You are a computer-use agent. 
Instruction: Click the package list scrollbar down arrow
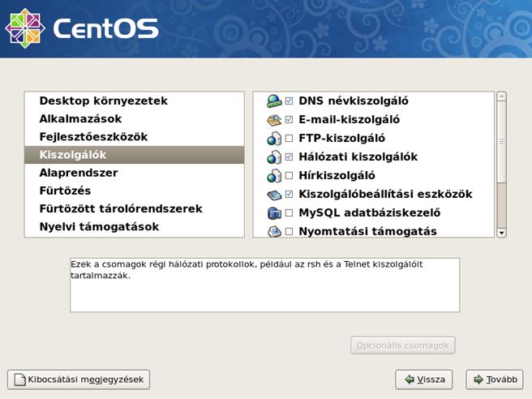[x=501, y=232]
